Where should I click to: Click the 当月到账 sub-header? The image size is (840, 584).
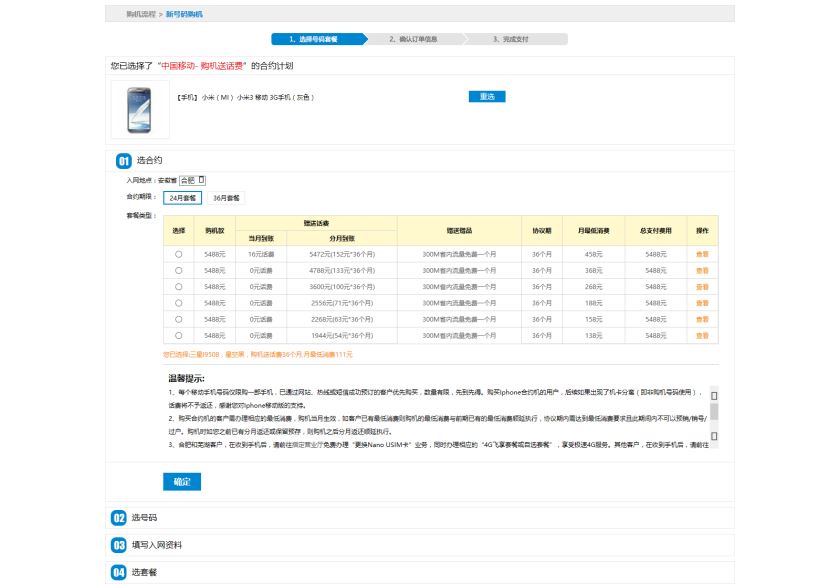[x=261, y=238]
